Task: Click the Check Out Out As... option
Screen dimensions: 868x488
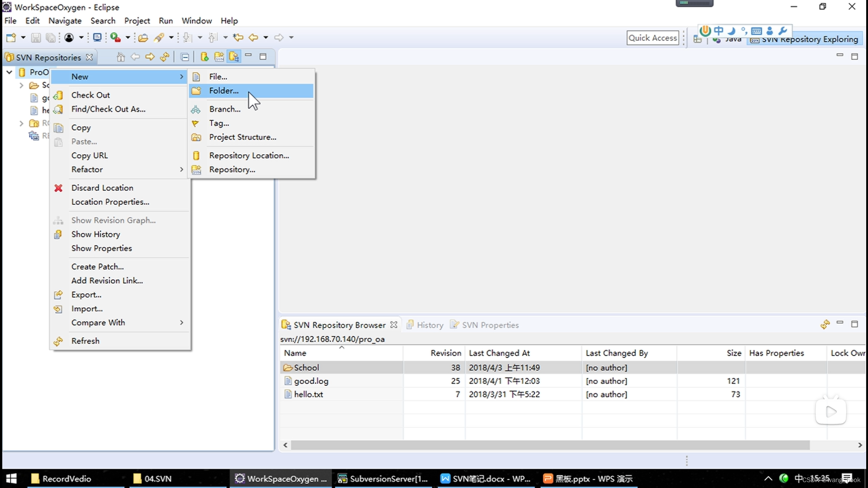Action: tap(108, 109)
